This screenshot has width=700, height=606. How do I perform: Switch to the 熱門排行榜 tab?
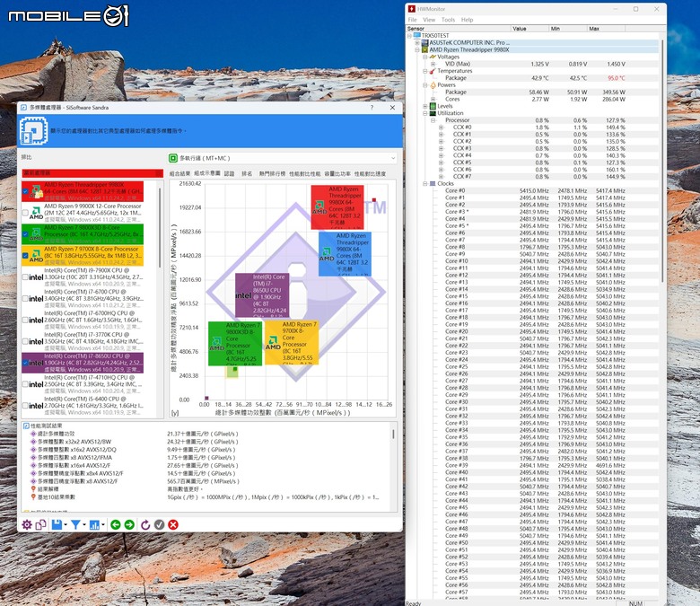[272, 173]
